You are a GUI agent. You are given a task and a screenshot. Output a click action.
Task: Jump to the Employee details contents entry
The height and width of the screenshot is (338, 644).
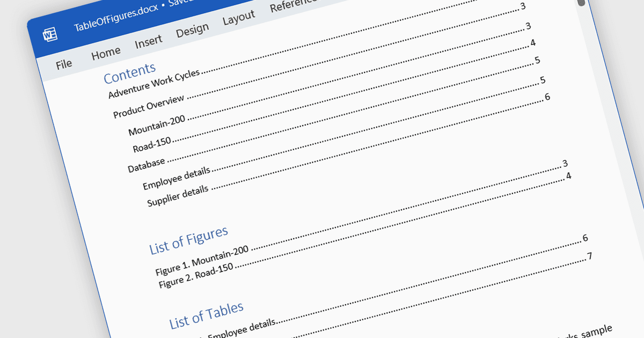[x=176, y=179]
